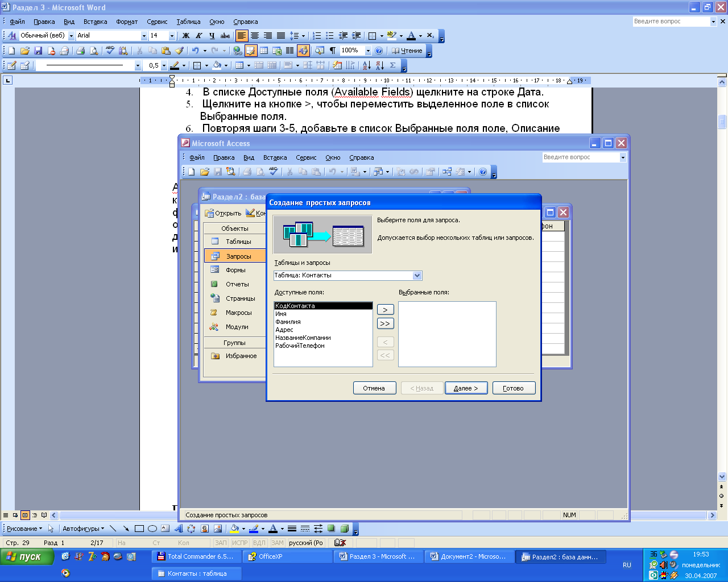This screenshot has width=728, height=582.
Task: Align text right in Word
Action: 268,36
